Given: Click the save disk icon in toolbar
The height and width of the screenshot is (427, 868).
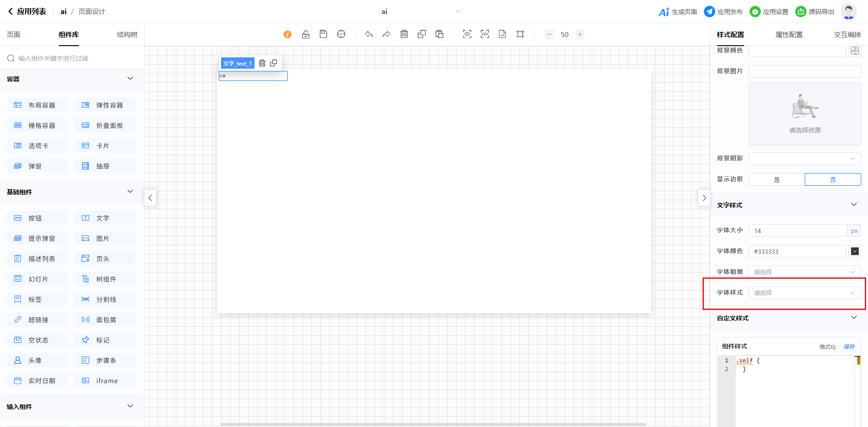Looking at the screenshot, I should (323, 34).
